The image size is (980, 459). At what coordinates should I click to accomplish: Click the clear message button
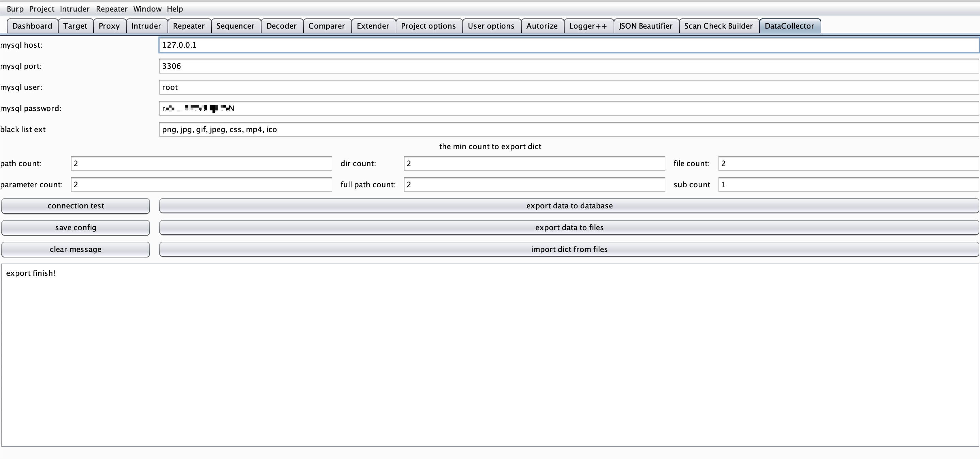point(75,250)
